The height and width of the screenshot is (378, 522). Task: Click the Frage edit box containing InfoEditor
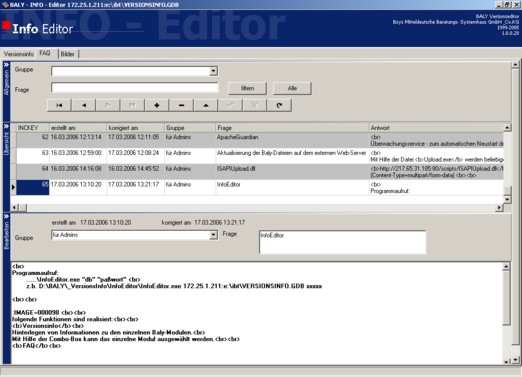(x=342, y=242)
